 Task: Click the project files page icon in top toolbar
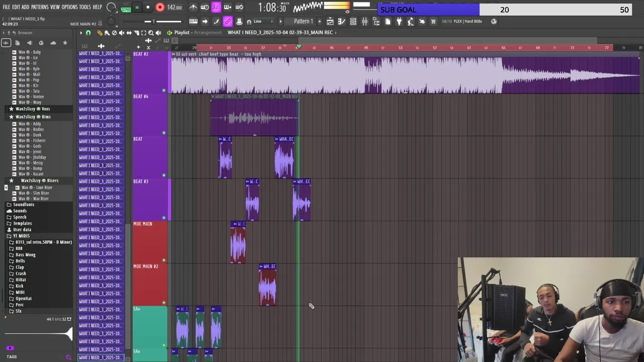(x=387, y=21)
